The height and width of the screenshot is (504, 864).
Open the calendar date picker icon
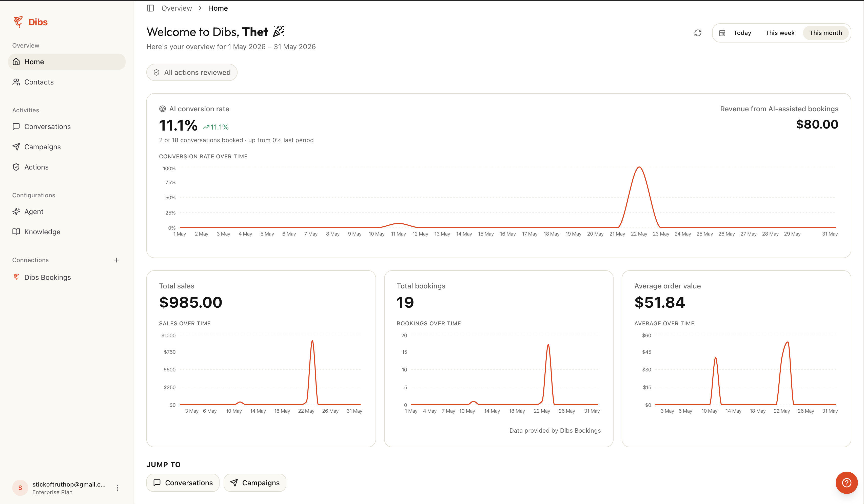click(722, 33)
